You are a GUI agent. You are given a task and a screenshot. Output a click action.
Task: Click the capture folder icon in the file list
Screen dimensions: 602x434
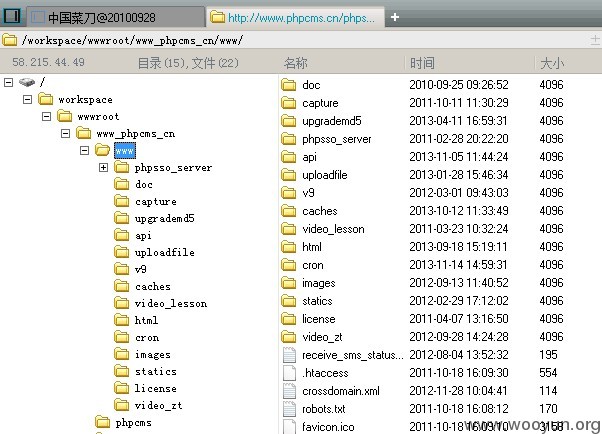[289, 103]
